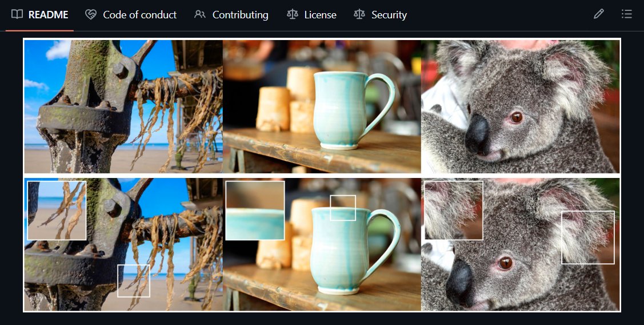The width and height of the screenshot is (644, 325).
Task: Click the zoomed seaweed inset
Action: pos(57,210)
